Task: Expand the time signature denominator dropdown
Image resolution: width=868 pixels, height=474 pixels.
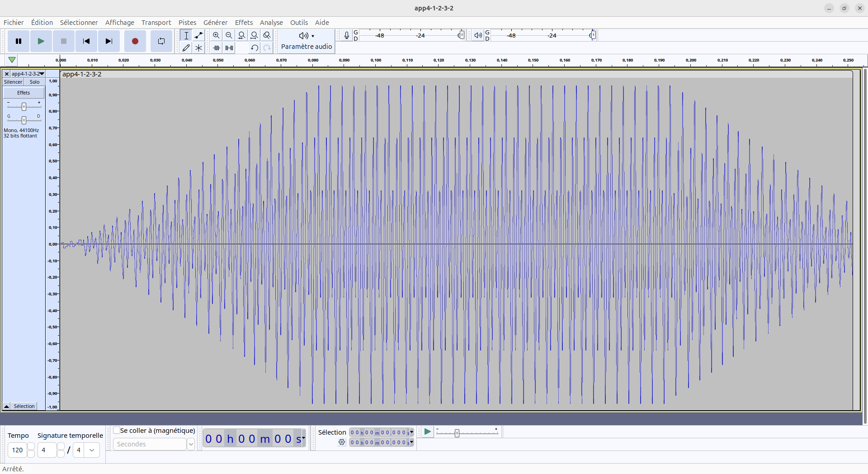Action: (x=92, y=450)
